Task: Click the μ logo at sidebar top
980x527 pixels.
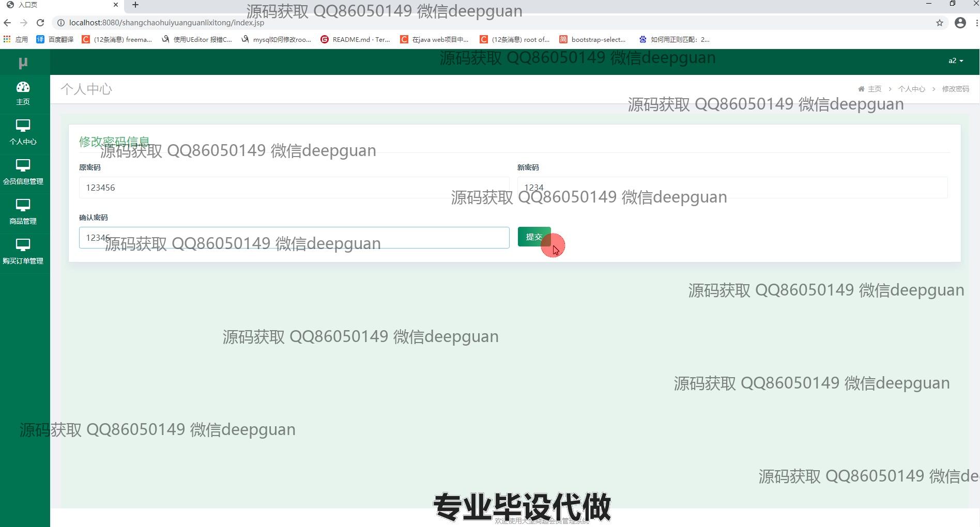Action: tap(23, 63)
